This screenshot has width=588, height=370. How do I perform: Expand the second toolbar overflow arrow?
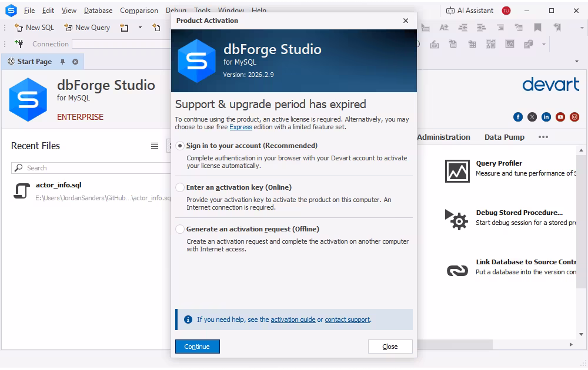coord(544,44)
